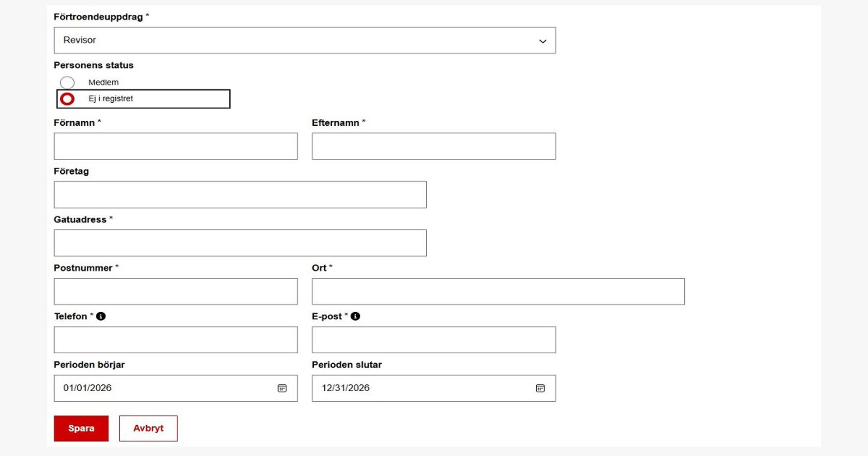The height and width of the screenshot is (456, 868).
Task: Click the Telefon input field
Action: [175, 340]
